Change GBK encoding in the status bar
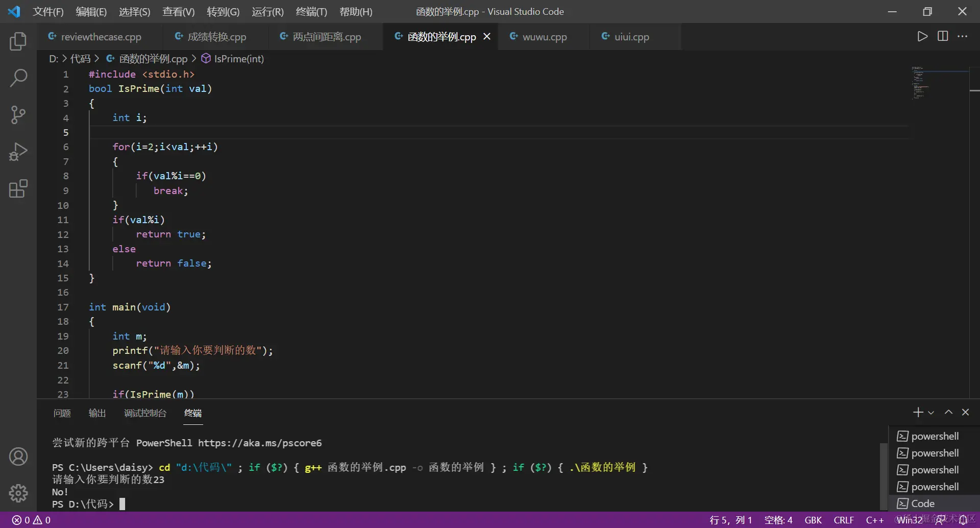The width and height of the screenshot is (980, 528). tap(813, 520)
